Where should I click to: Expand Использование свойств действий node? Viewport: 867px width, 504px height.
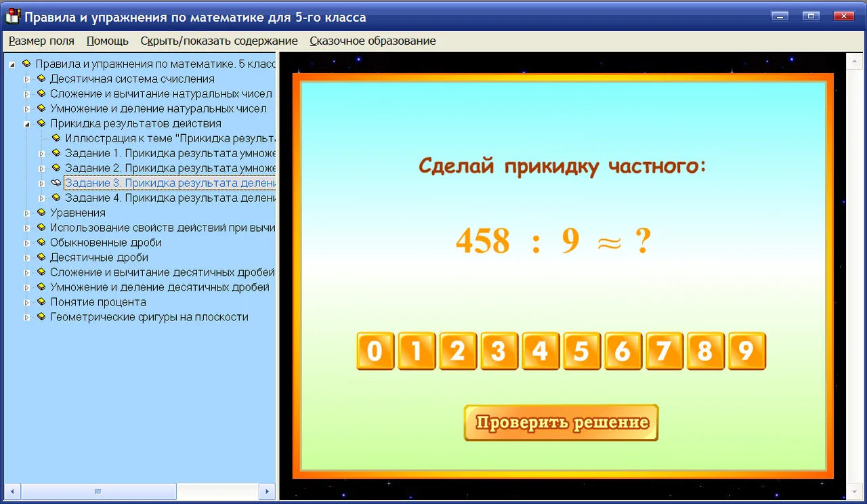click(27, 228)
